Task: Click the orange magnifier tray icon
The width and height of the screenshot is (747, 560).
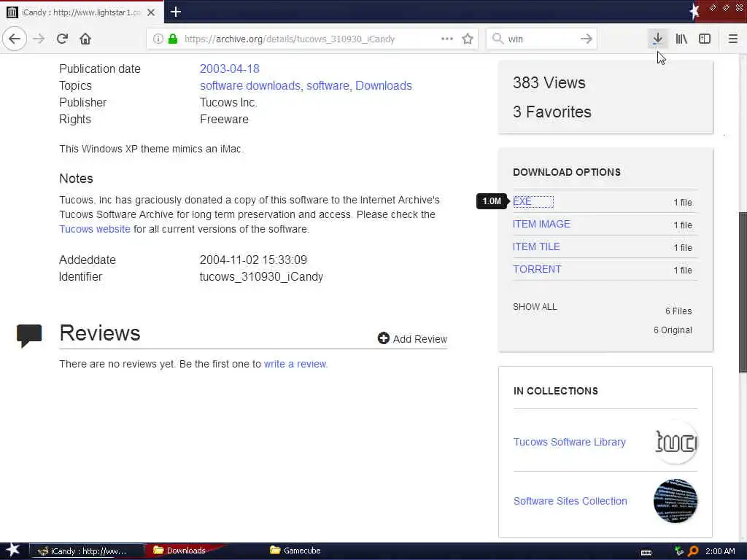Action: (x=694, y=551)
